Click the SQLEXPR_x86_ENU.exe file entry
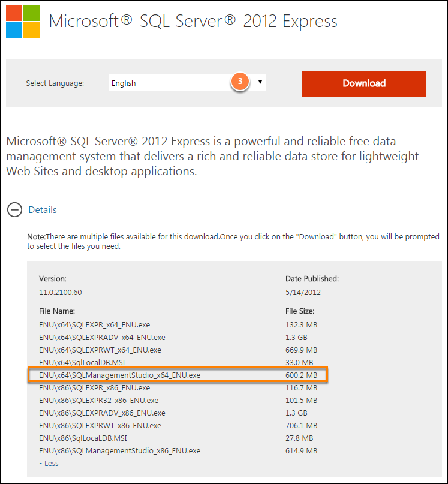Screen dimensions: 448x484 [x=95, y=387]
